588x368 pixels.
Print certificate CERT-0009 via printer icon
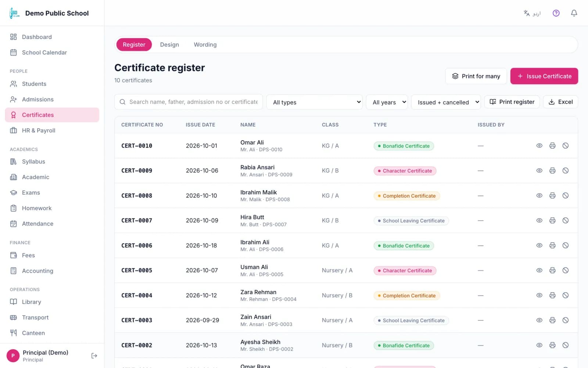(x=552, y=171)
